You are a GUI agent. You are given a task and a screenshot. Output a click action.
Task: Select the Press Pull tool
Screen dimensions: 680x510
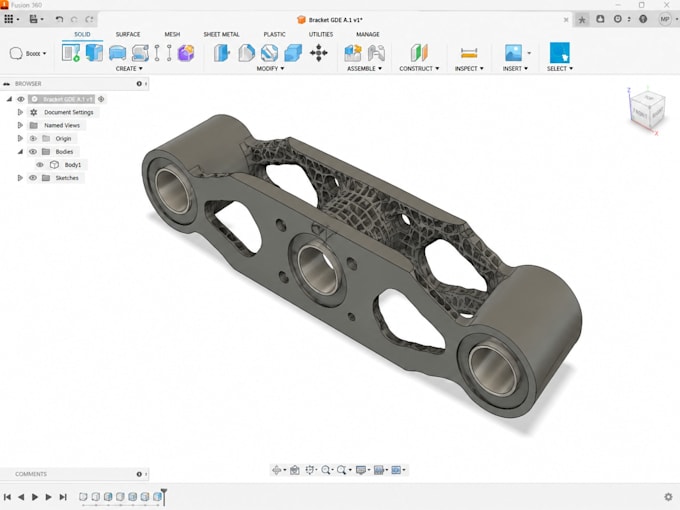click(x=222, y=53)
